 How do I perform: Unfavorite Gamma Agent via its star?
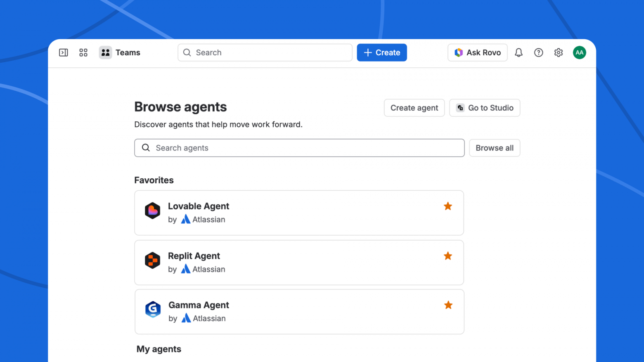click(x=448, y=305)
